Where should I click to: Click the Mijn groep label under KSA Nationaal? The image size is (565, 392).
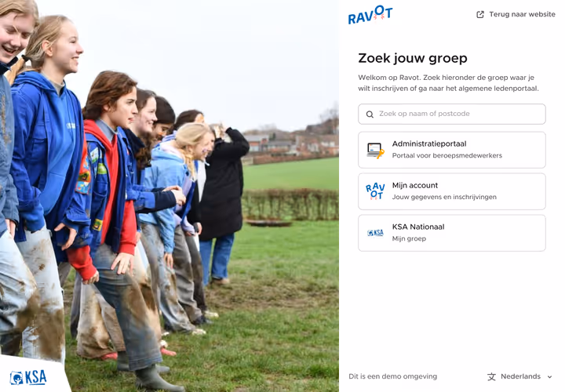[409, 238]
